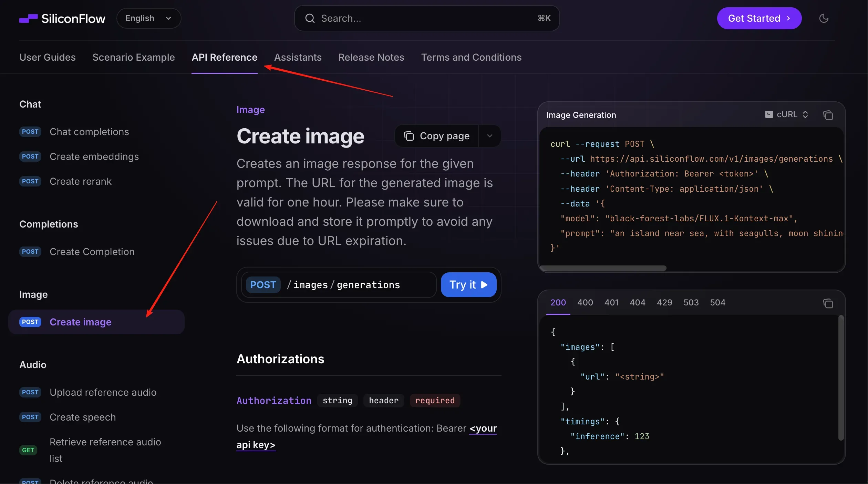Open Retrieve reference audio list
The height and width of the screenshot is (484, 868).
(x=96, y=450)
